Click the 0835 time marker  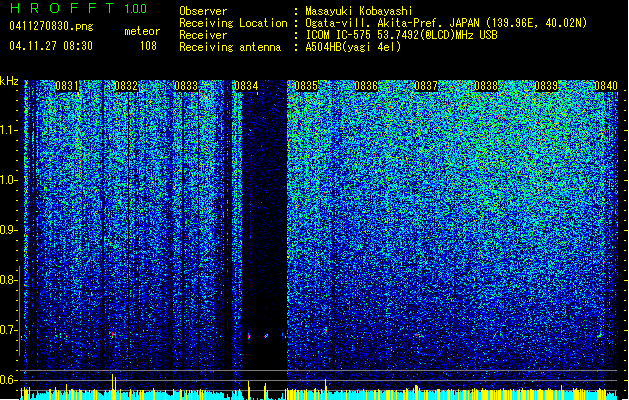(306, 86)
